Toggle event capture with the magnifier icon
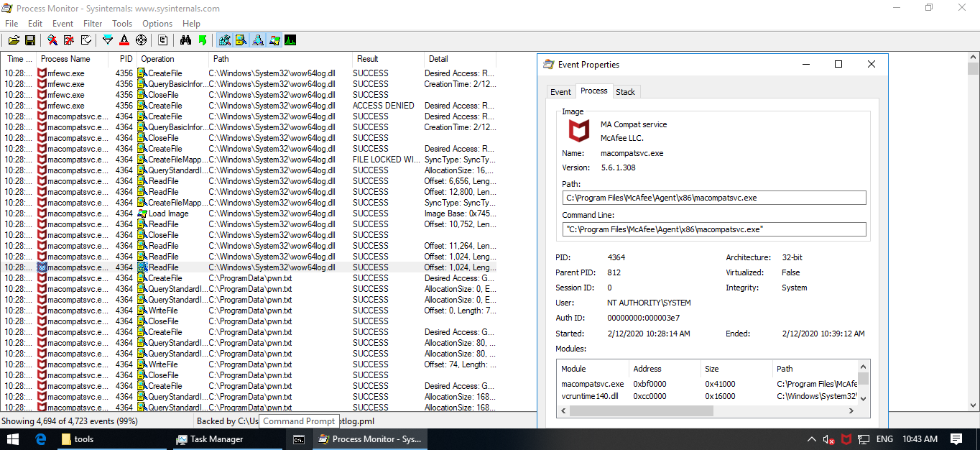This screenshot has height=450, width=980. tap(52, 40)
